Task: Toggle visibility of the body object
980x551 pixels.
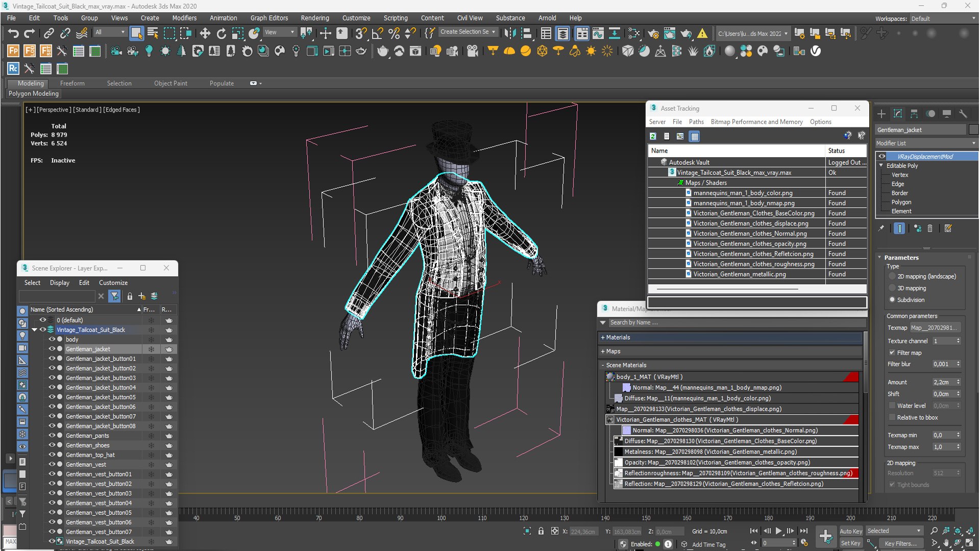Action: pyautogui.click(x=52, y=339)
